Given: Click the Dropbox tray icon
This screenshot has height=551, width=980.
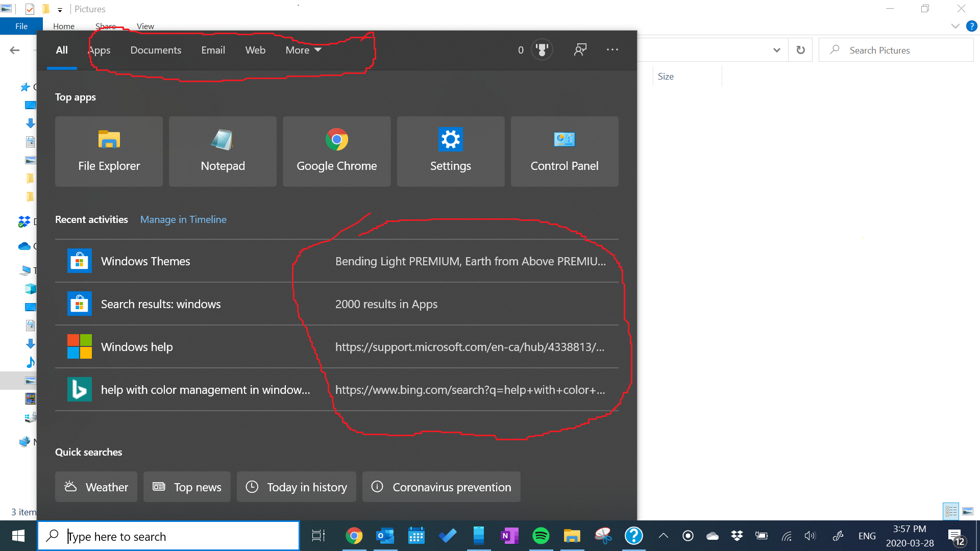Looking at the screenshot, I should point(737,536).
